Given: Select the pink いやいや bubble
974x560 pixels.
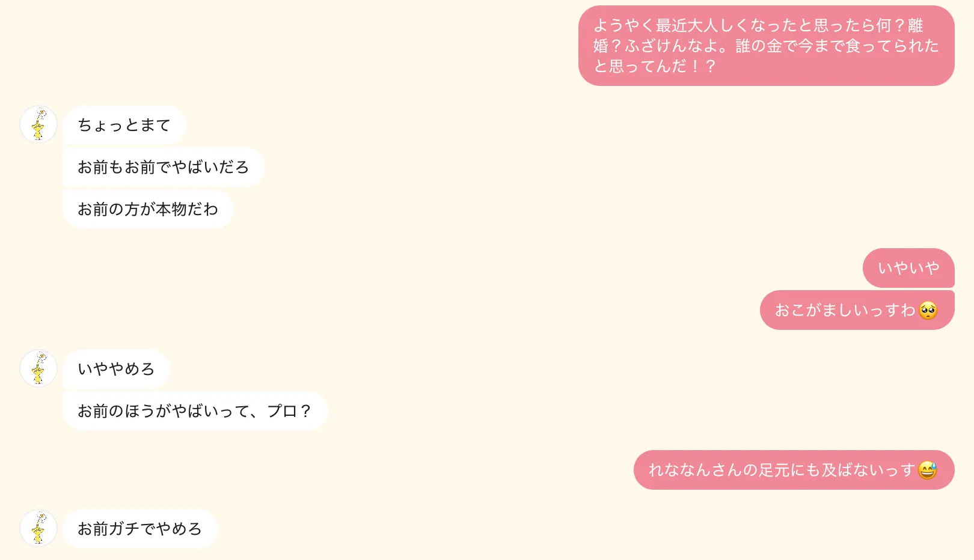Looking at the screenshot, I should point(908,268).
